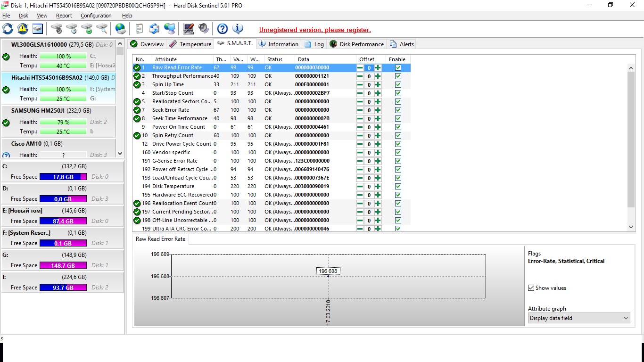The width and height of the screenshot is (644, 362).
Task: Click the help question mark toolbar icon
Action: 222,29
